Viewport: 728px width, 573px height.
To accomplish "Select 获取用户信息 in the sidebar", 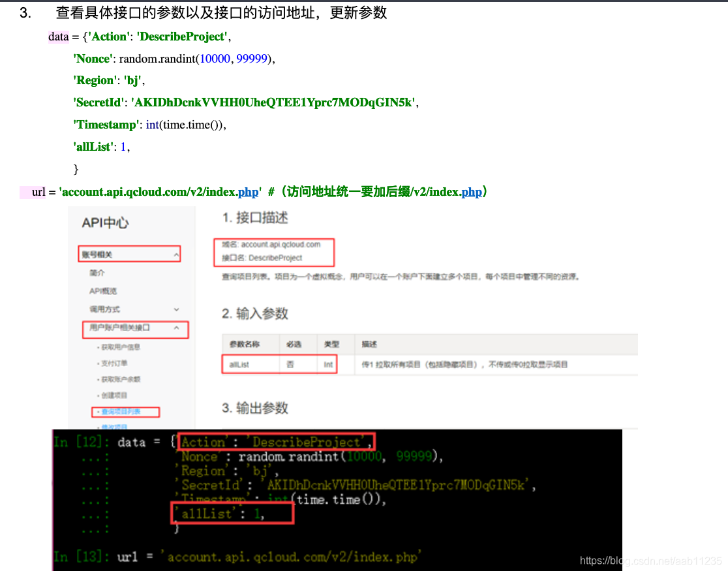I will (120, 347).
